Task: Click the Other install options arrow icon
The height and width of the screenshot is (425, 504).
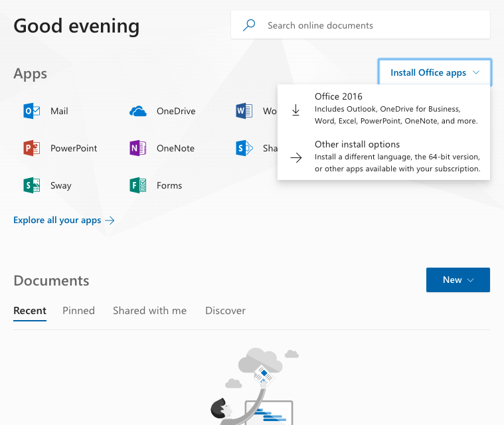Action: point(296,157)
